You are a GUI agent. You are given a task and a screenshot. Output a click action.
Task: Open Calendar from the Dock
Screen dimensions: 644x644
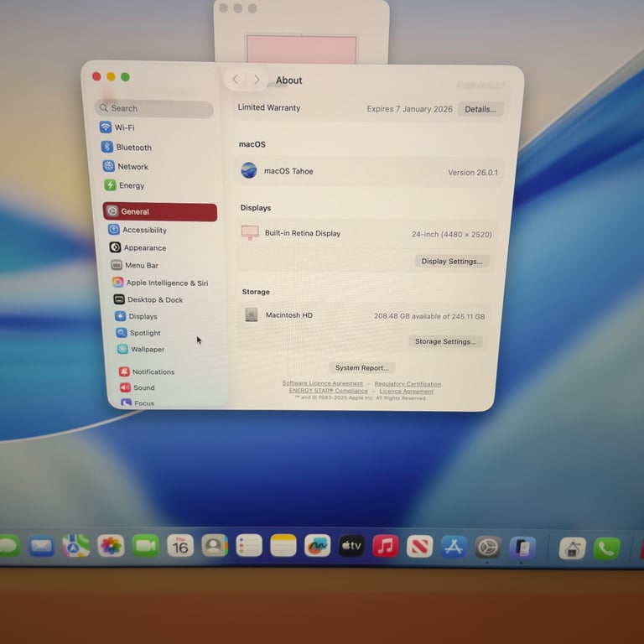180,545
